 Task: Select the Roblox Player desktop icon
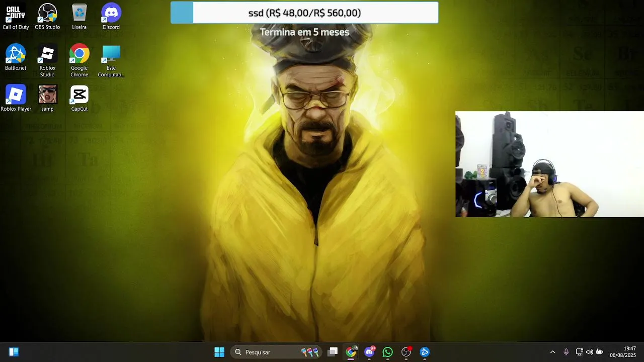point(16,99)
